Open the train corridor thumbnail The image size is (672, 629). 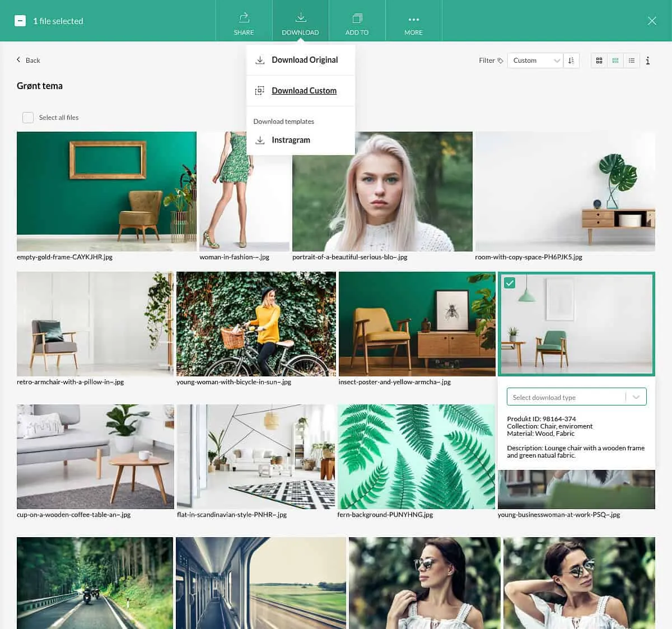(261, 583)
